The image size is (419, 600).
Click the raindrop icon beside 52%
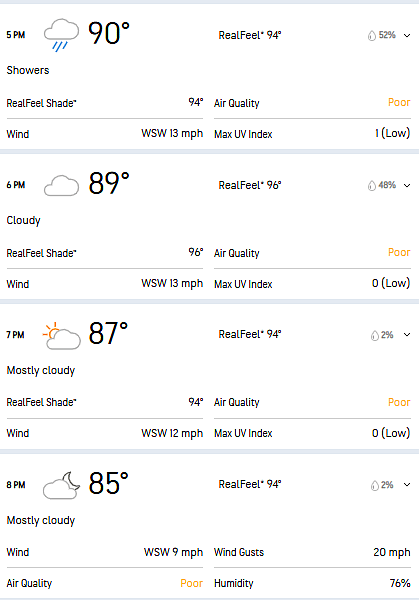click(372, 36)
